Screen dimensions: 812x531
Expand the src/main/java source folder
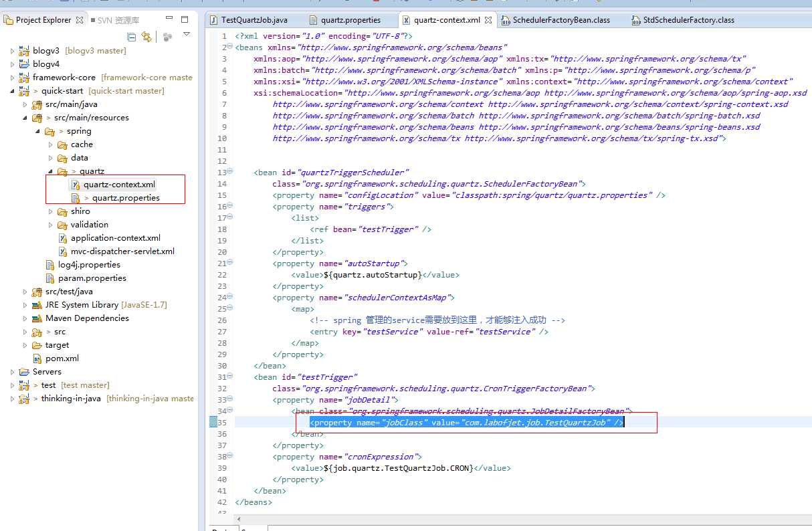pyautogui.click(x=25, y=104)
